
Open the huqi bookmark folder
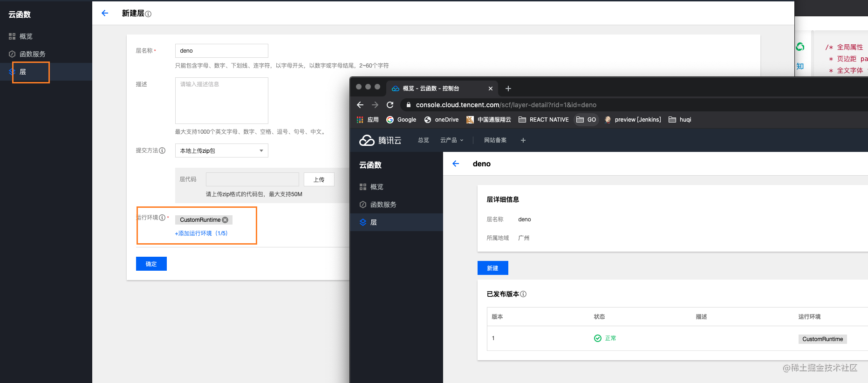(x=680, y=120)
